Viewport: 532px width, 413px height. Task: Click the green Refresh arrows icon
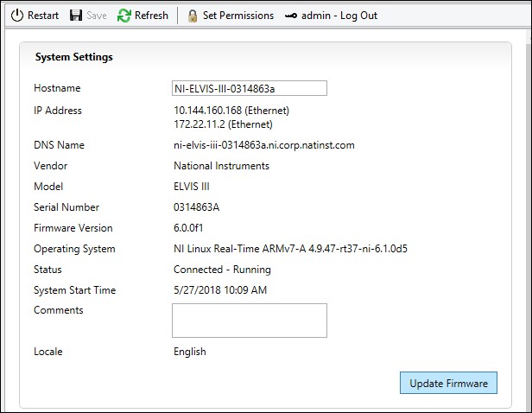[124, 16]
